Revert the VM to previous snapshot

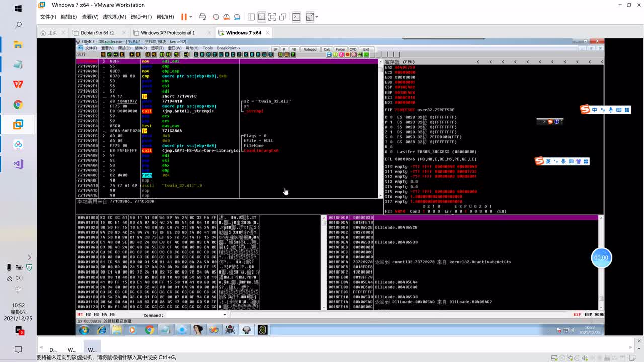[226, 17]
